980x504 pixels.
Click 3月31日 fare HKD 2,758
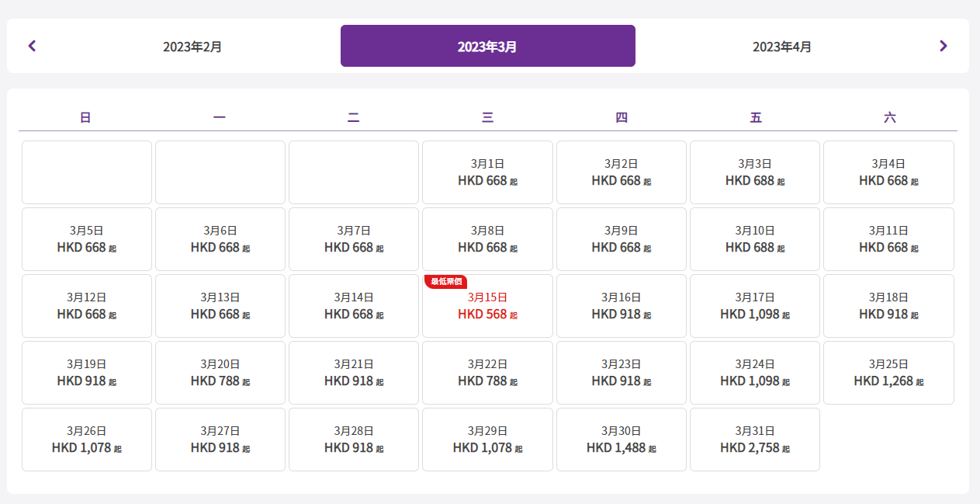(754, 440)
